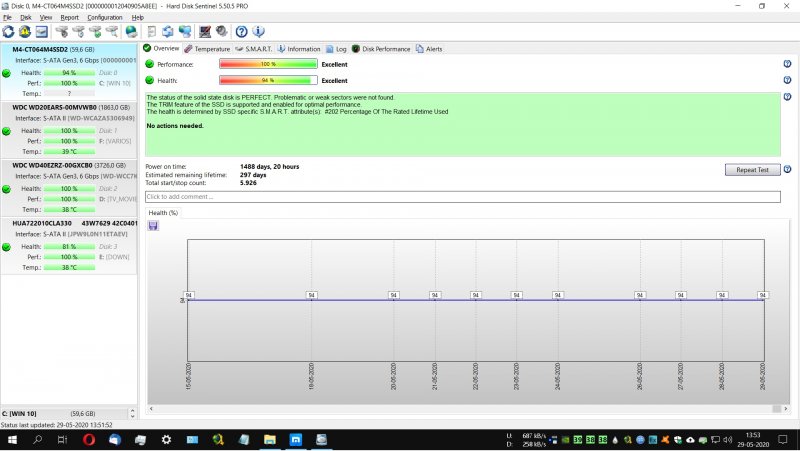The height and width of the screenshot is (451, 800).
Task: Click the gray speaker toolbar icon
Action: click(x=221, y=32)
